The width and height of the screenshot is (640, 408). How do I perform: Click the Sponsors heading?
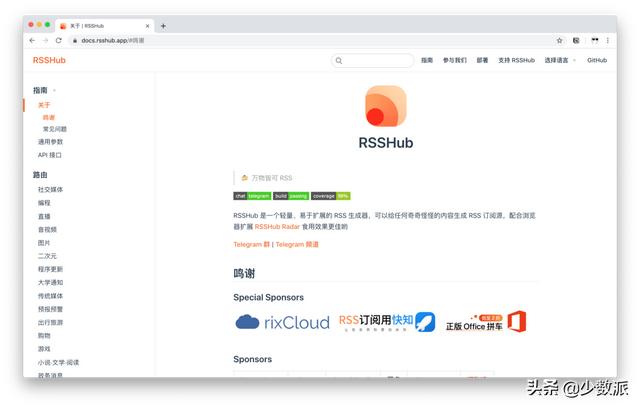253,359
